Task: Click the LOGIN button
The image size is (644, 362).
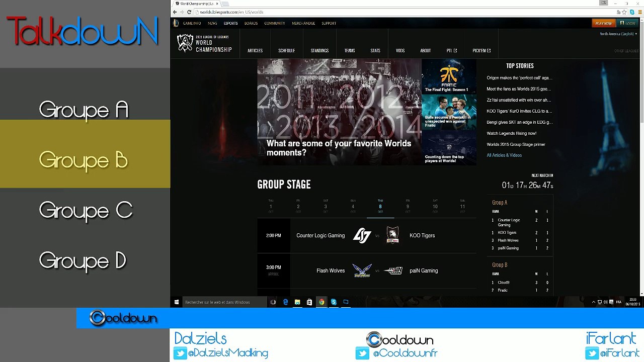Action: pos(627,23)
